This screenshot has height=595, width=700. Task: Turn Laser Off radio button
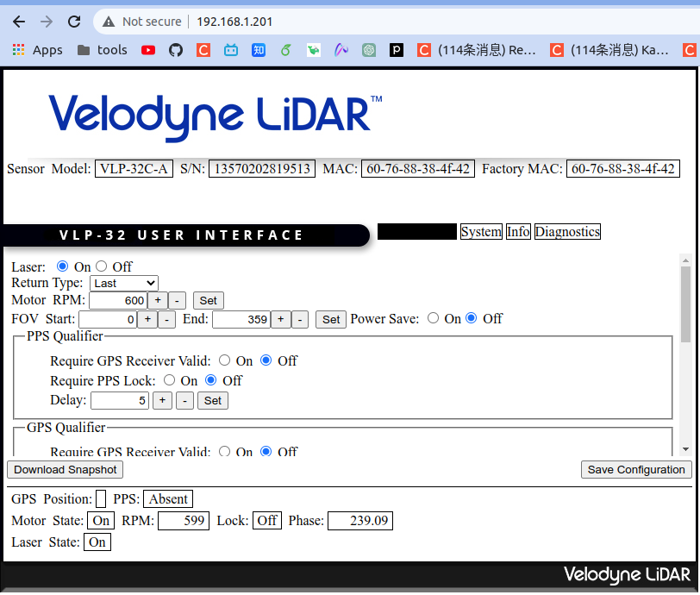pos(102,266)
